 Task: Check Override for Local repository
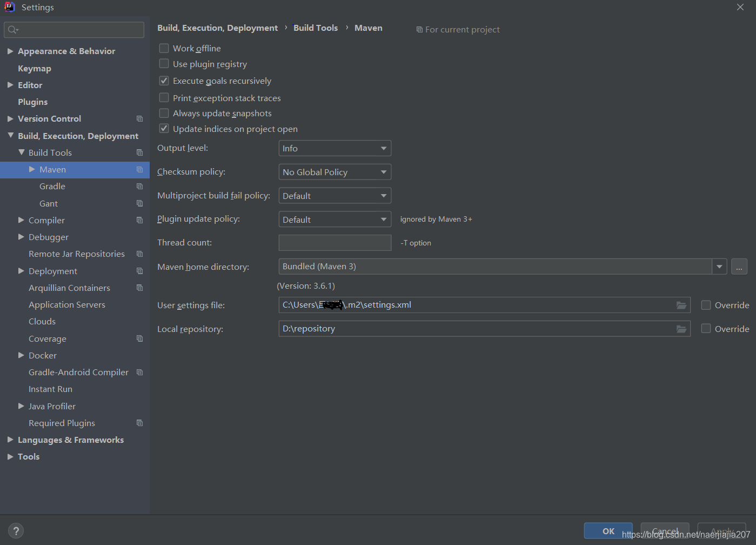pyautogui.click(x=706, y=329)
